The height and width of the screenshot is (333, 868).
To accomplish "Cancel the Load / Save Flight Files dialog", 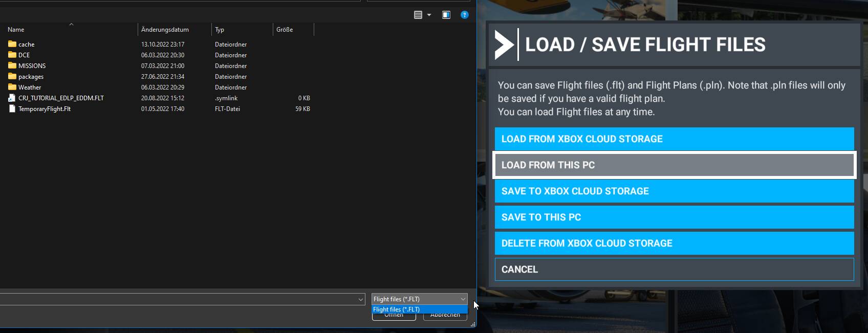I will point(674,270).
